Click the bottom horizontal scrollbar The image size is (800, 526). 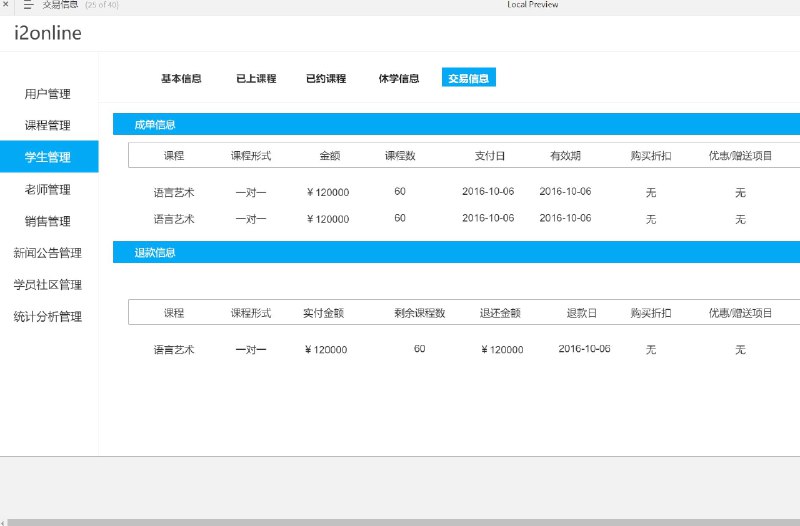tap(403, 522)
